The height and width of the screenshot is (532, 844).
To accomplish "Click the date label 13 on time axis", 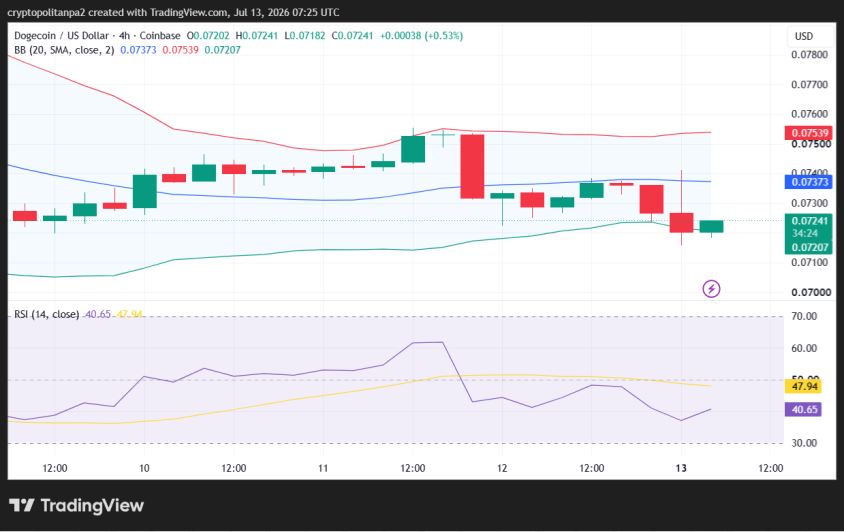I will tap(681, 468).
